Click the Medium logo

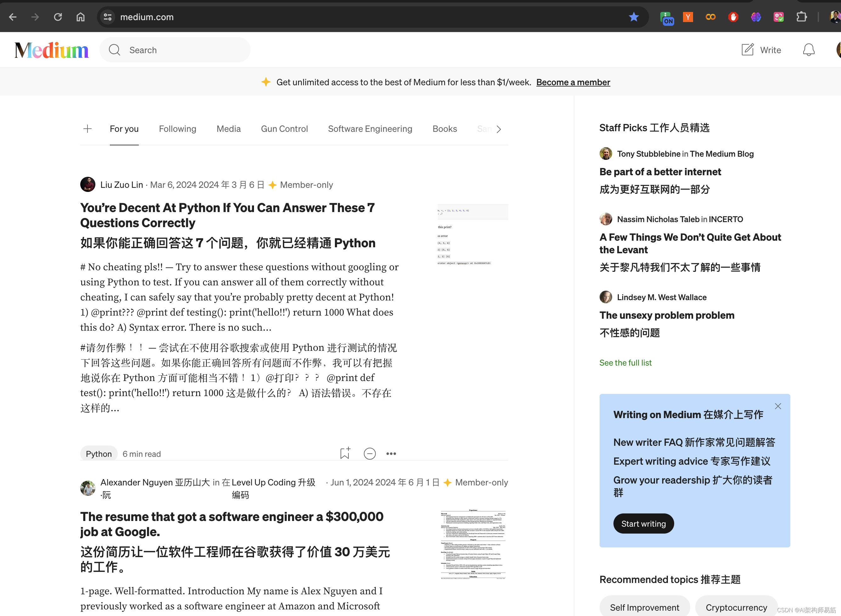[52, 50]
